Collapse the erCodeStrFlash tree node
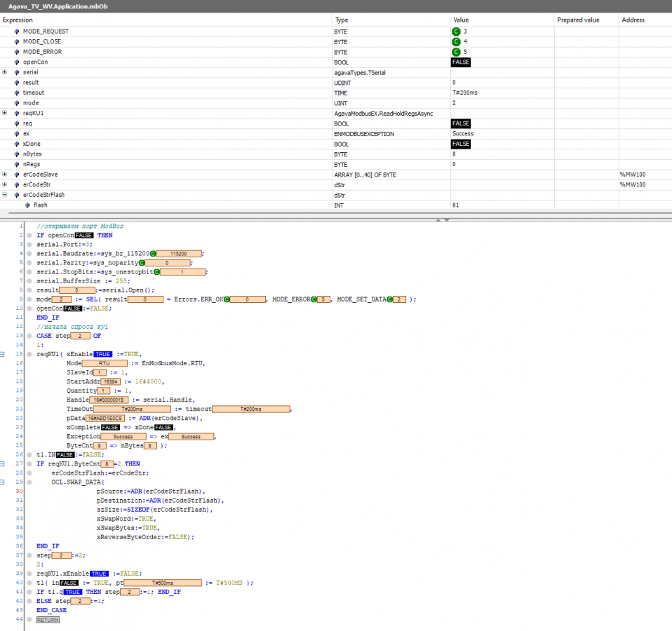This screenshot has height=631, width=672. [x=5, y=195]
